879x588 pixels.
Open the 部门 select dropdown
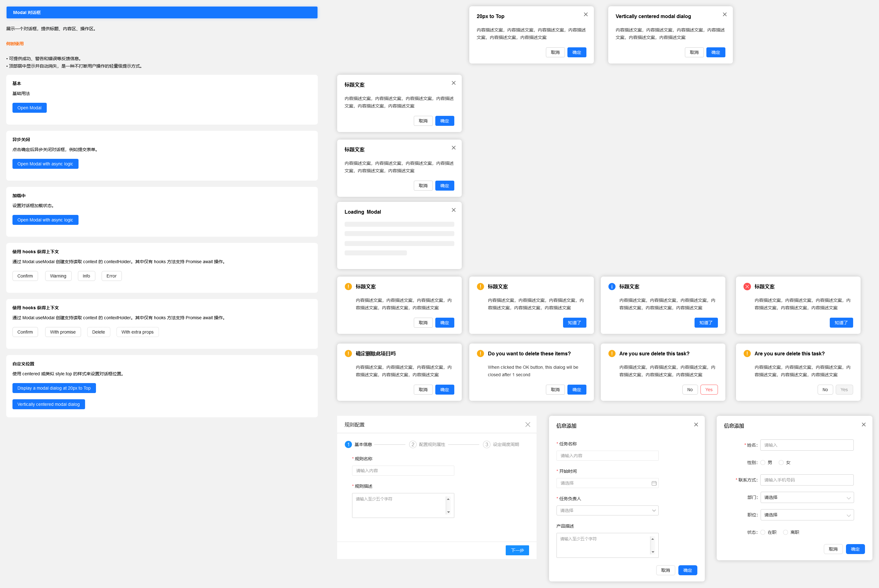tap(807, 498)
